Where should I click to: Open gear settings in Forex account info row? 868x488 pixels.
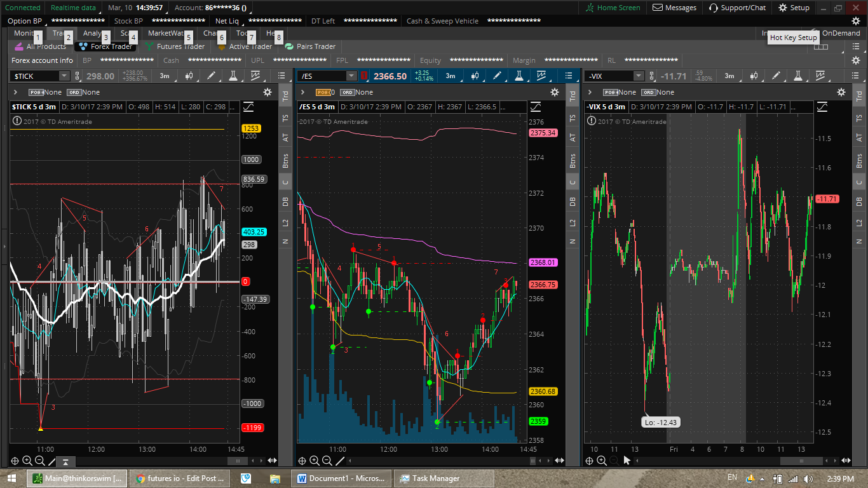tap(855, 60)
